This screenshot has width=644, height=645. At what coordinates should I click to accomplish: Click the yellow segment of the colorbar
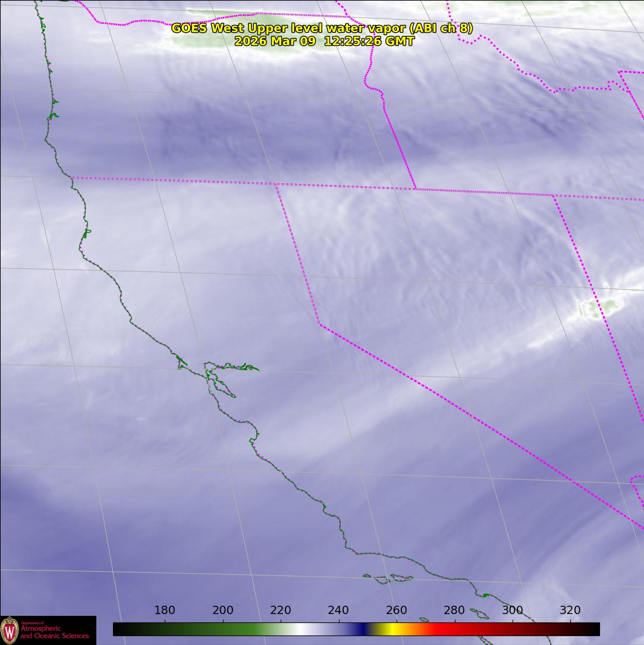click(x=392, y=629)
